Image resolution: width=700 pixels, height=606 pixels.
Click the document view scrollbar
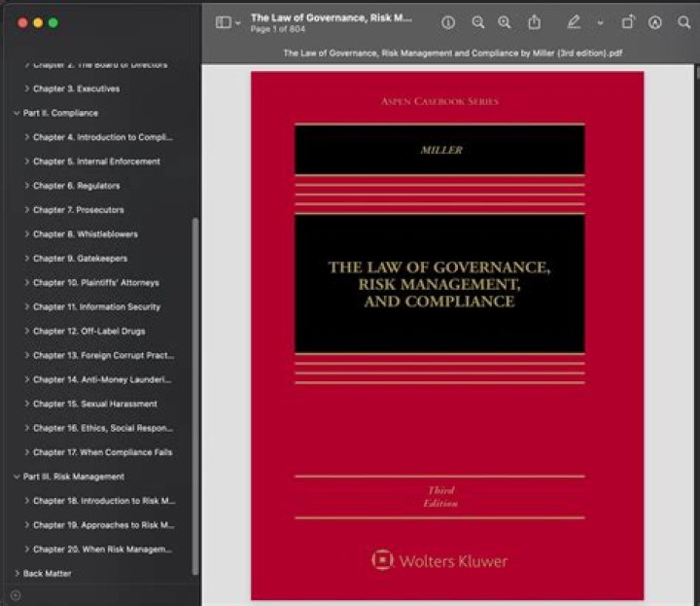(x=697, y=72)
